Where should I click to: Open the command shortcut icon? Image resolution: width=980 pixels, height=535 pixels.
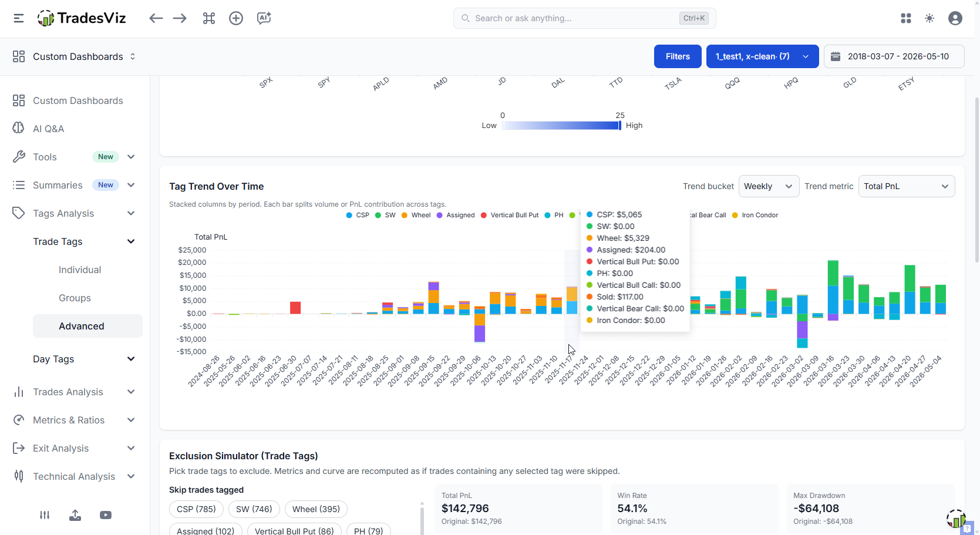click(x=209, y=18)
